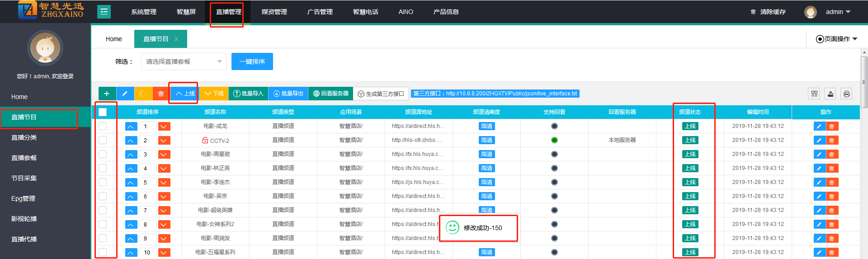The image size is (868, 259).
Task: Expand the admin user dropdown
Action: pyautogui.click(x=838, y=12)
